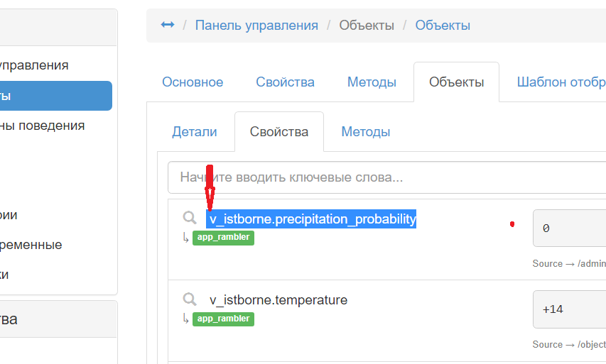Go to Панель управления in the breadcrumb
The width and height of the screenshot is (606, 364).
(x=256, y=26)
